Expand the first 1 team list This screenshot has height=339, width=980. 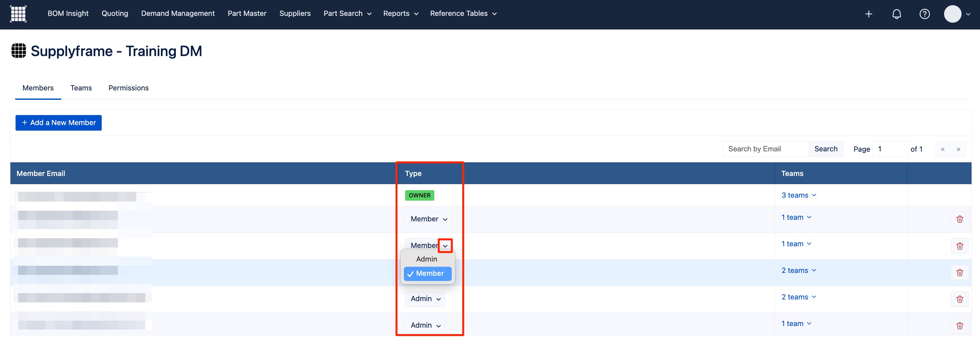pyautogui.click(x=796, y=217)
